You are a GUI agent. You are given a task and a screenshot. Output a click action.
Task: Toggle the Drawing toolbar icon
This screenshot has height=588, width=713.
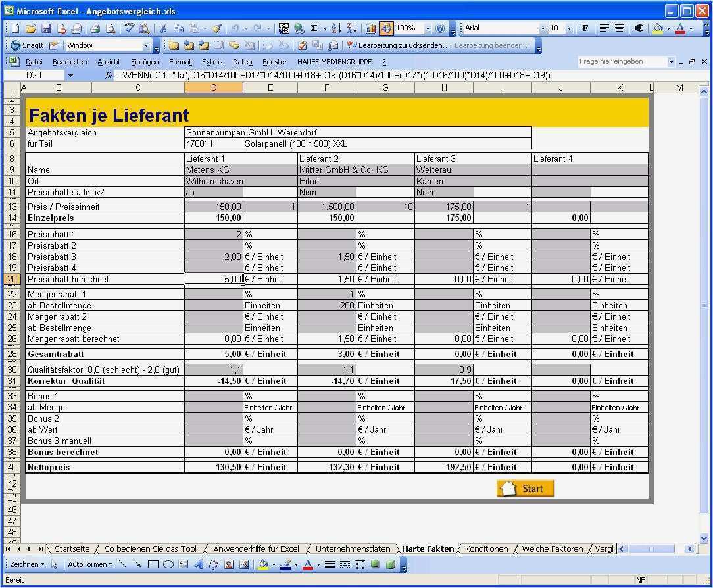(x=385, y=28)
